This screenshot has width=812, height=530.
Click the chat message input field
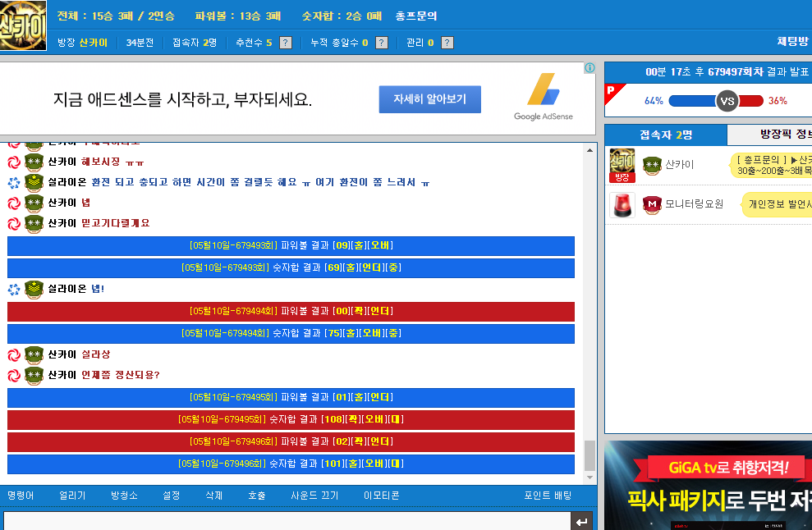tap(287, 522)
